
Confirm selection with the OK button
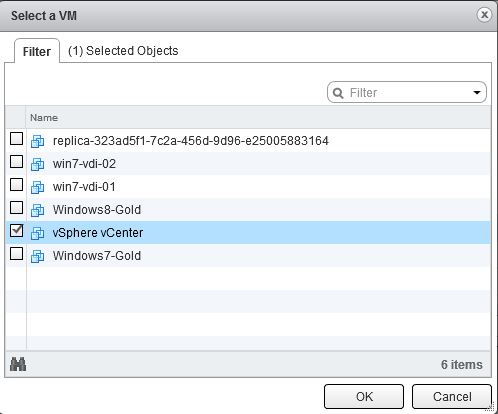pyautogui.click(x=364, y=396)
